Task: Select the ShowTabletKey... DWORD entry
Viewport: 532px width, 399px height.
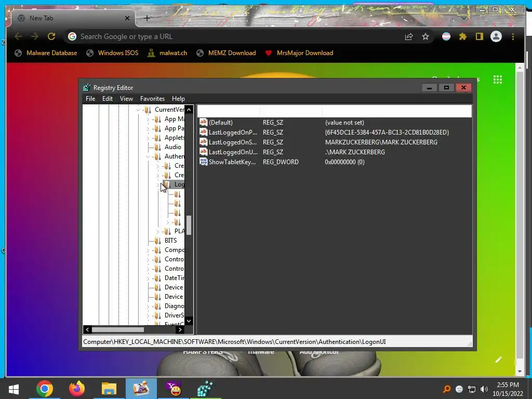Action: (x=232, y=162)
